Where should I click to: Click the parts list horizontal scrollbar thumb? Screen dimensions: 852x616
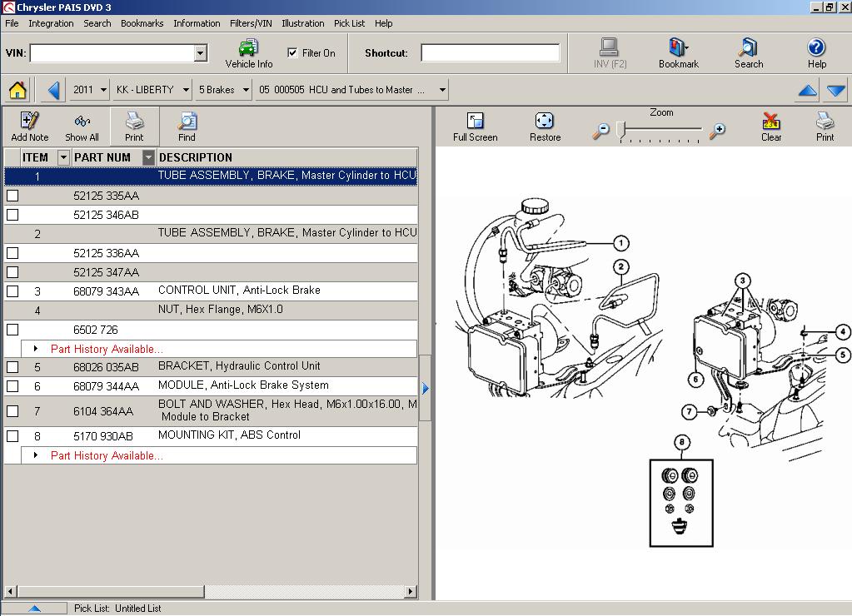(111, 591)
